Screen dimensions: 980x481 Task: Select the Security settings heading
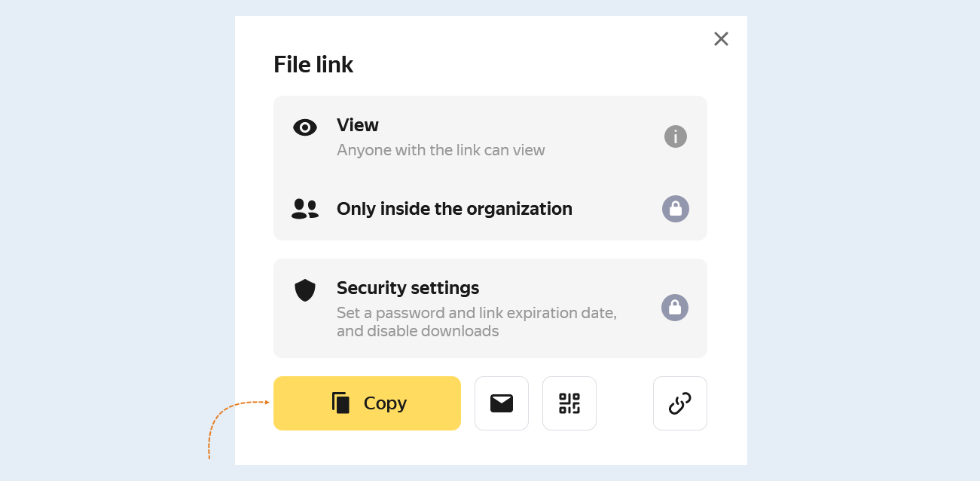point(408,288)
